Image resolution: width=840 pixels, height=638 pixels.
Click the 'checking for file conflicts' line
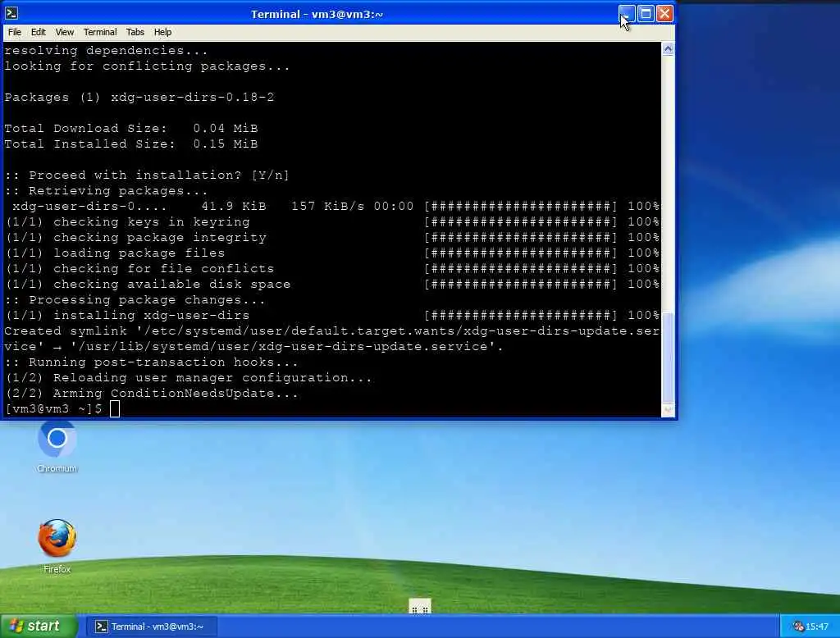(x=332, y=268)
